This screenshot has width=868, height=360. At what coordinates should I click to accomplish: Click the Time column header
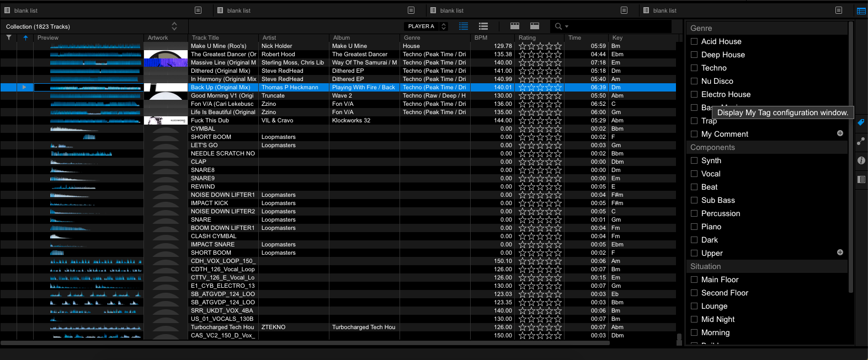coord(587,37)
